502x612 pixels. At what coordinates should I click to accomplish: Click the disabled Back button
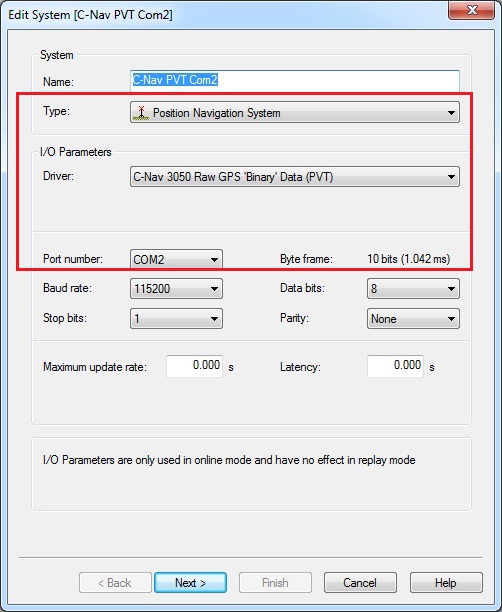click(x=115, y=583)
